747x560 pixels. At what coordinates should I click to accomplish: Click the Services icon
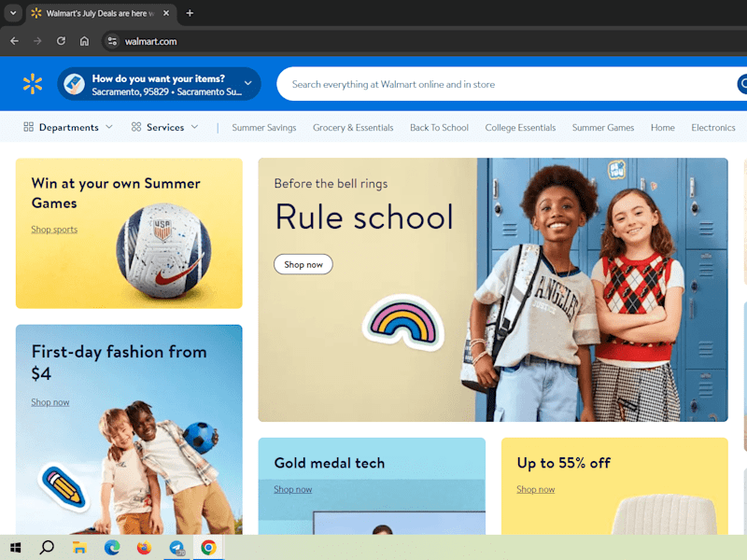point(136,127)
